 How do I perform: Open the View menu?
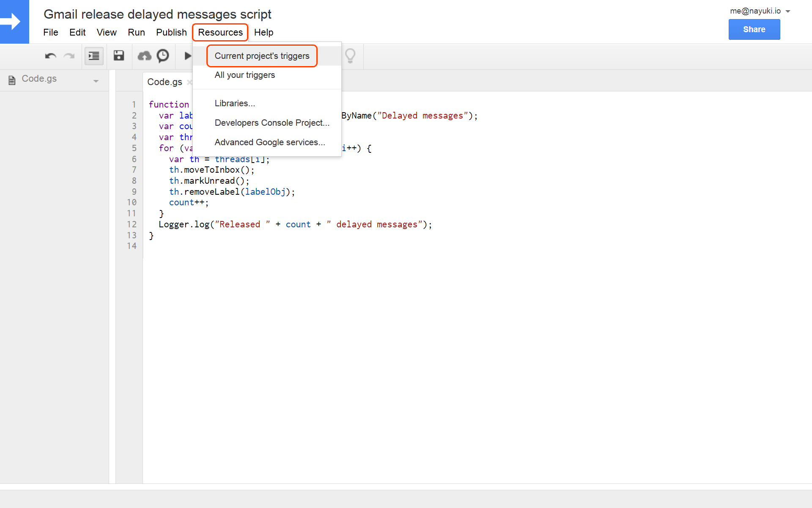click(x=107, y=32)
